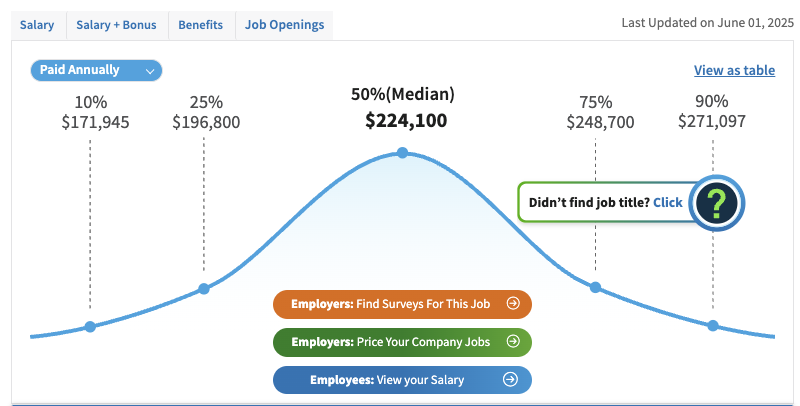Click the 25% percentile dot on curve
The width and height of the screenshot is (800, 406).
coord(204,288)
